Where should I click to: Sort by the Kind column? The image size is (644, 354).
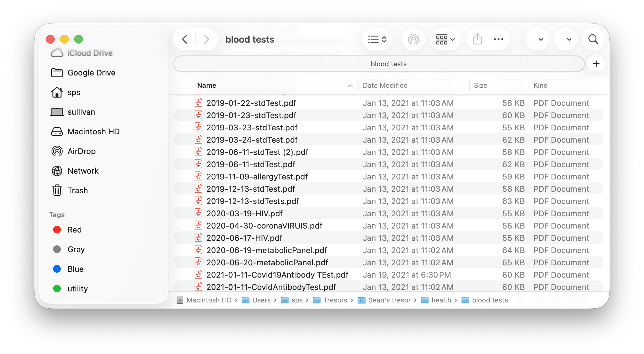click(540, 85)
